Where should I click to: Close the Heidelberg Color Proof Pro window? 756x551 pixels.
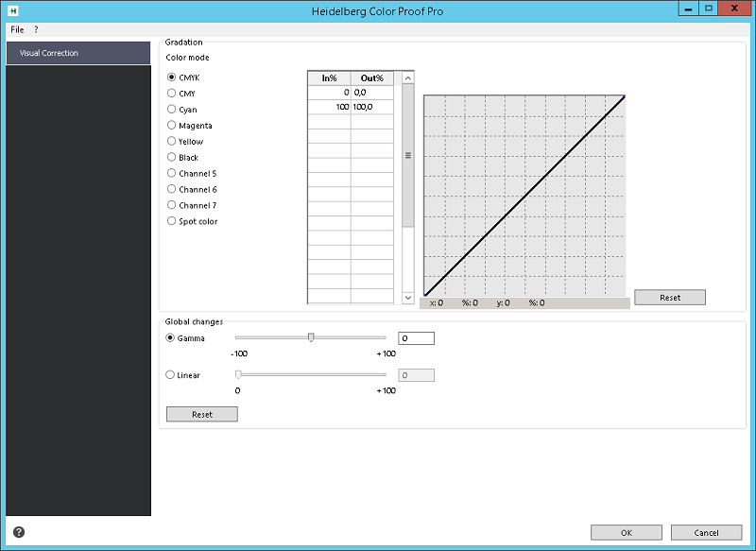(x=734, y=9)
